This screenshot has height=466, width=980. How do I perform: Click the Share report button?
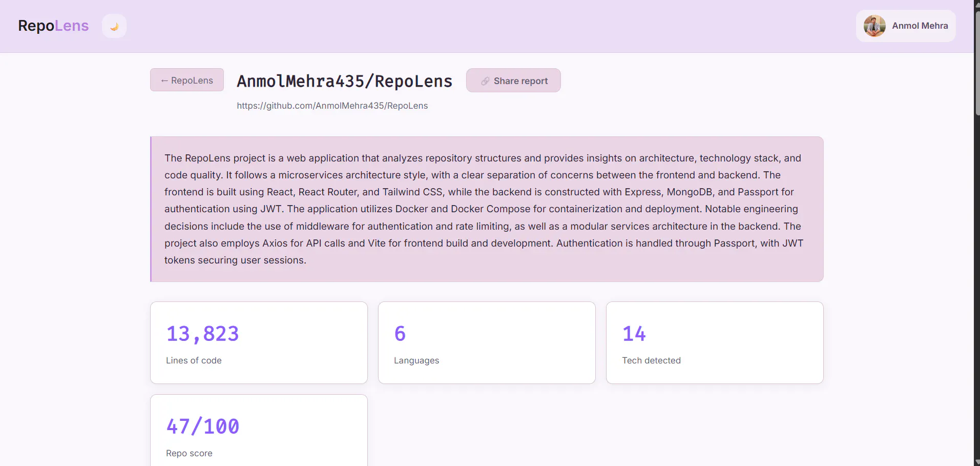(513, 80)
